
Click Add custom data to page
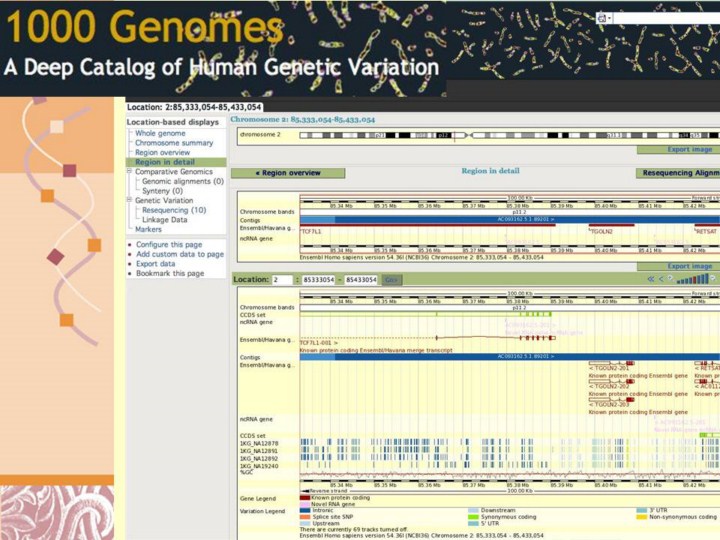[x=180, y=255]
